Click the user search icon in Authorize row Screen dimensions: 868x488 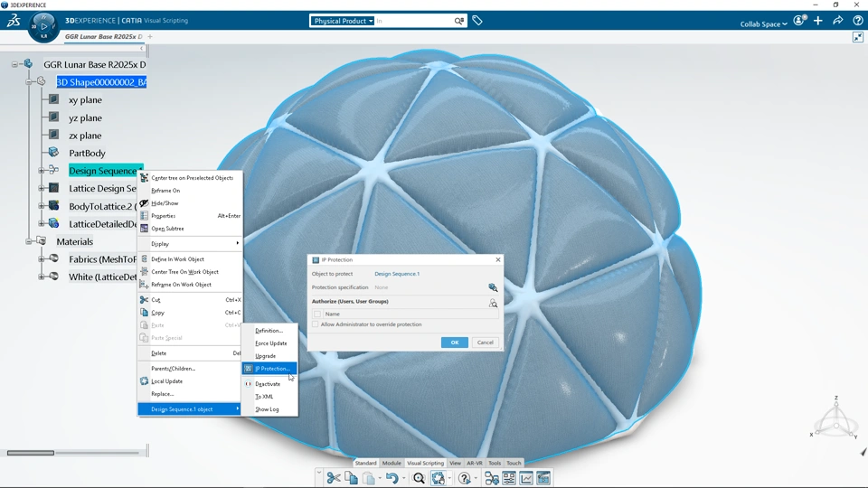(x=493, y=303)
